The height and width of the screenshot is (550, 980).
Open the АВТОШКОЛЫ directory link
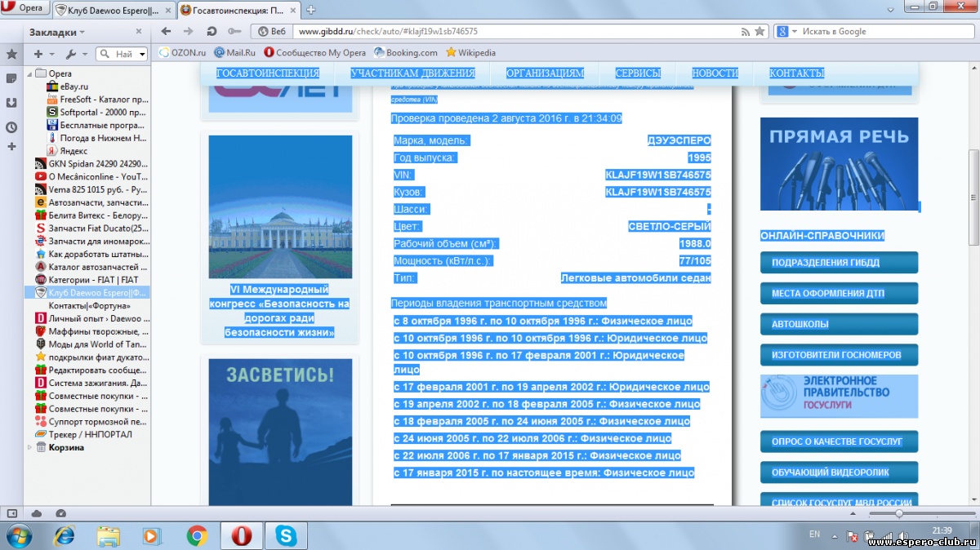click(838, 324)
